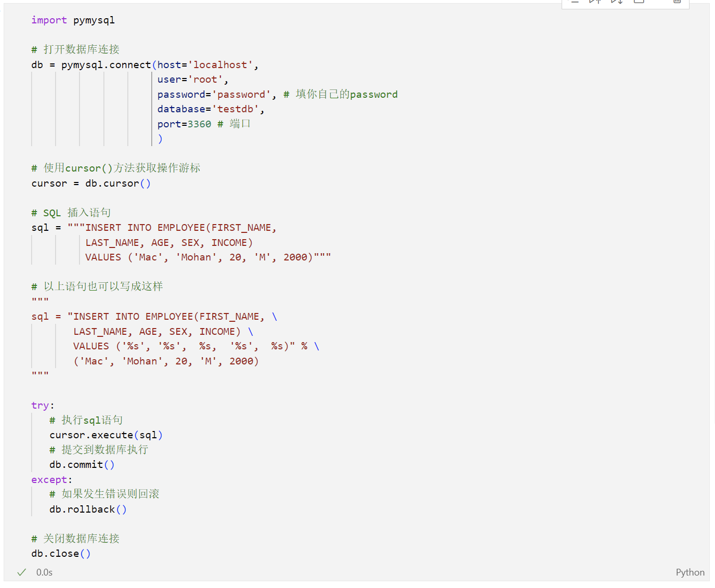715x588 pixels.
Task: Open the Python kernel language selector
Action: (x=690, y=572)
